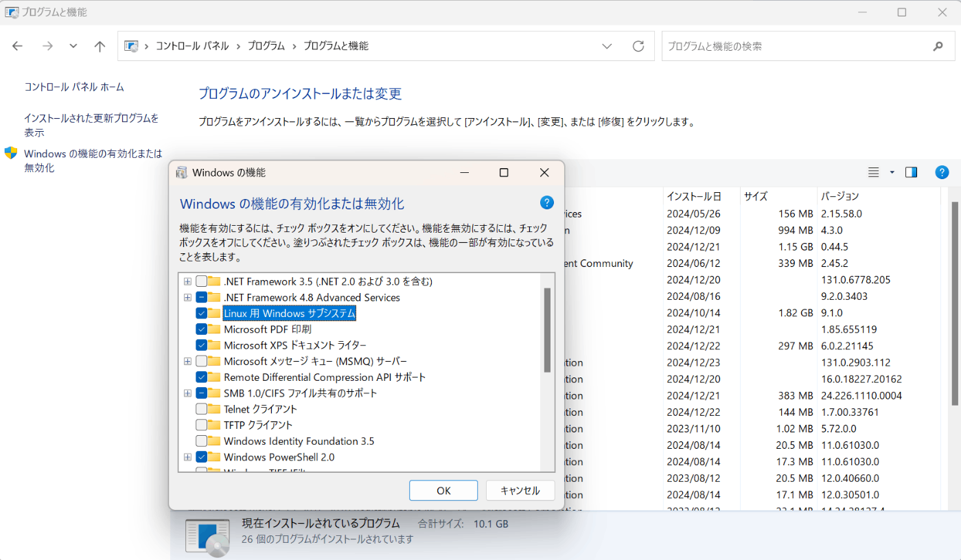Enable TFTP クライアント checkbox
The image size is (961, 560).
click(x=201, y=425)
